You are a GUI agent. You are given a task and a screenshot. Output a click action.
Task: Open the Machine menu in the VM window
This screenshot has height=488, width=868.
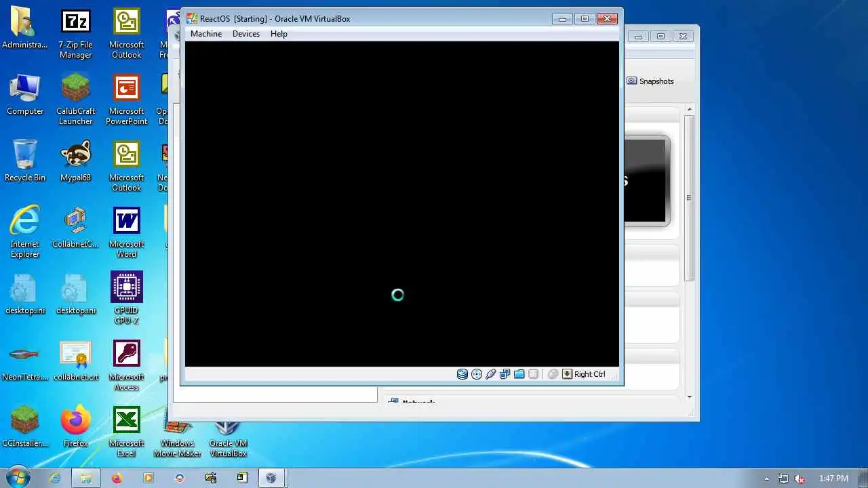click(x=206, y=34)
